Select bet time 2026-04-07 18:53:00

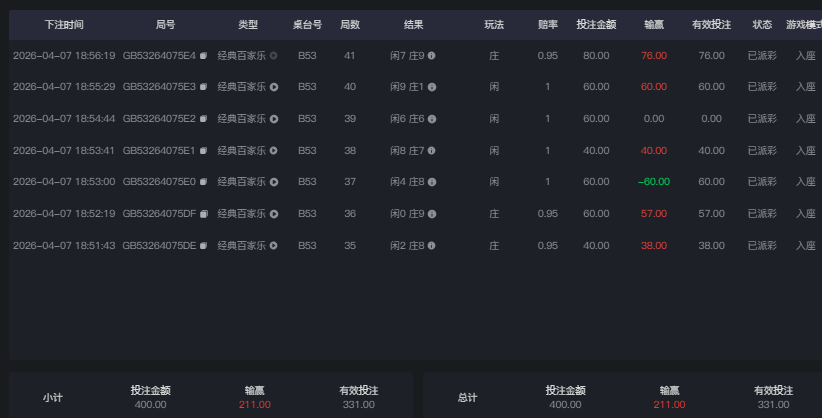coord(64,182)
